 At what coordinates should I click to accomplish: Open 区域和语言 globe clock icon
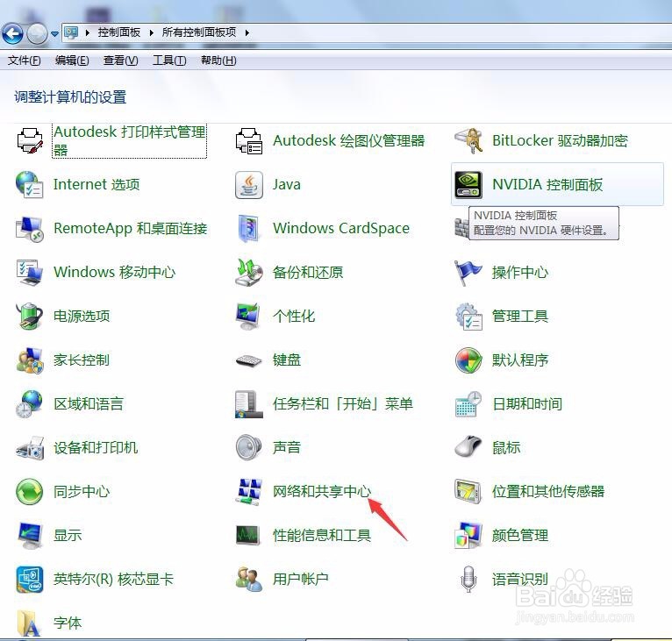(30, 403)
